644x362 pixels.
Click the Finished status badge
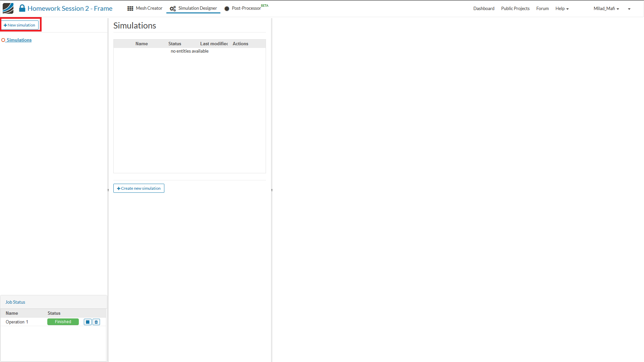coord(63,322)
